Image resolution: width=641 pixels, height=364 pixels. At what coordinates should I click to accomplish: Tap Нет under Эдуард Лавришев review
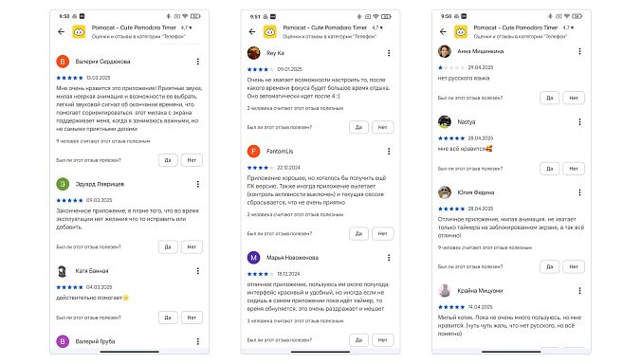coord(192,246)
